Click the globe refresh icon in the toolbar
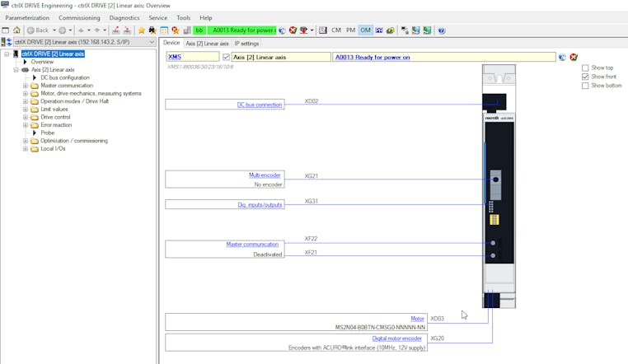Image resolution: width=628 pixels, height=364 pixels. 282,30
